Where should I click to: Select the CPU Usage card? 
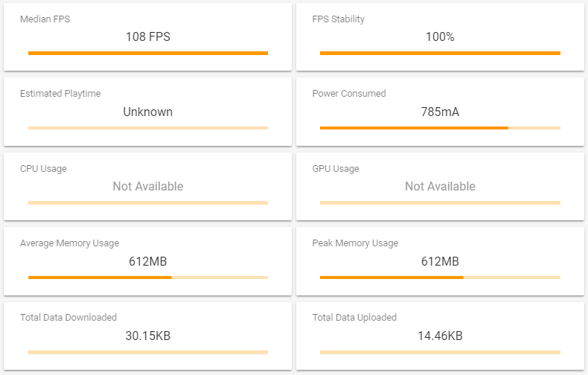pyautogui.click(x=148, y=186)
